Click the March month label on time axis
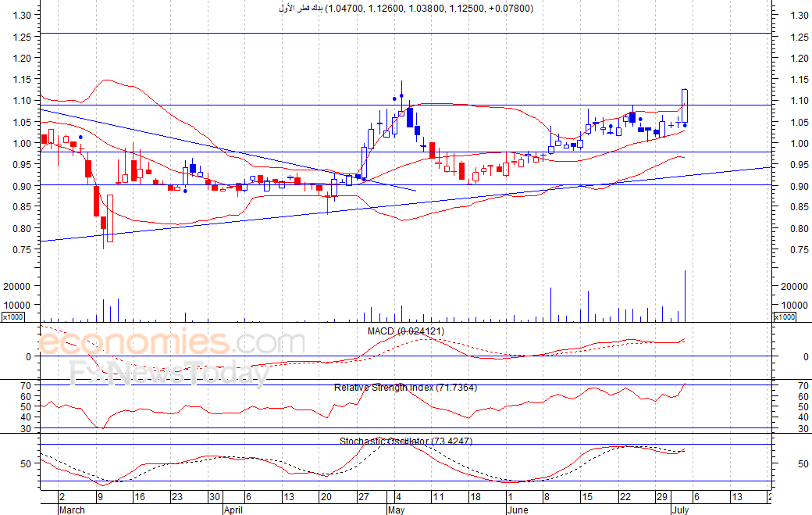Screen dimensions: 812x515 [x=72, y=510]
